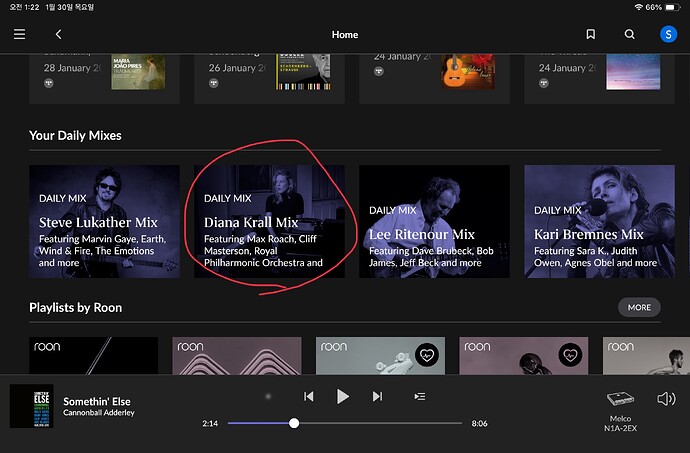Skip to the previous track
690x453 pixels.
pos(309,397)
